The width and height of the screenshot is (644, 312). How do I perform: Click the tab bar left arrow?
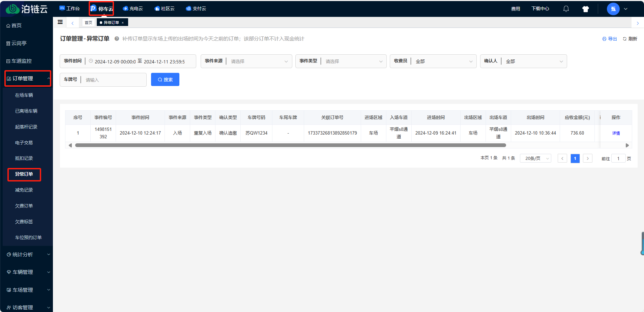(72, 23)
